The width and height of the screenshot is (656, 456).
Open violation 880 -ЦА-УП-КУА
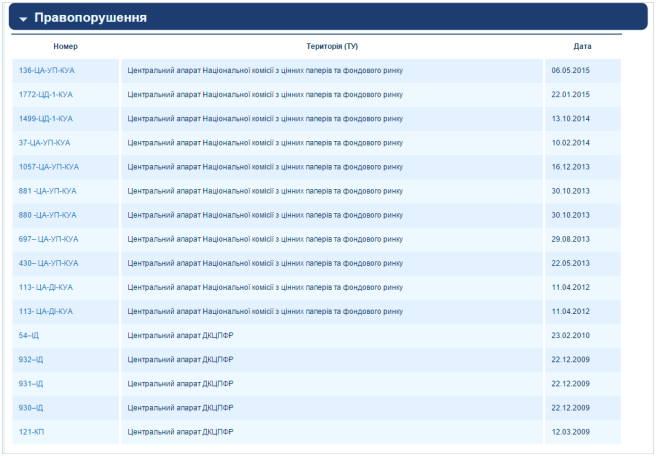(48, 215)
